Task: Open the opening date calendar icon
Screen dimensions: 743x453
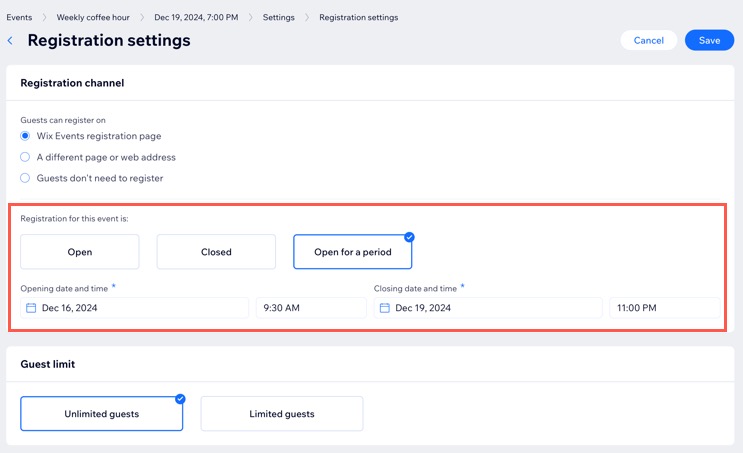Action: [31, 308]
